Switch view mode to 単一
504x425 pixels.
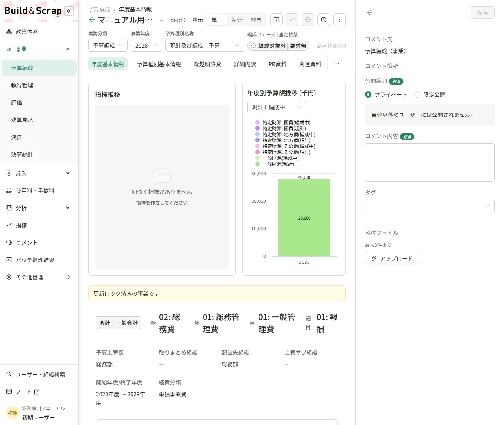217,20
